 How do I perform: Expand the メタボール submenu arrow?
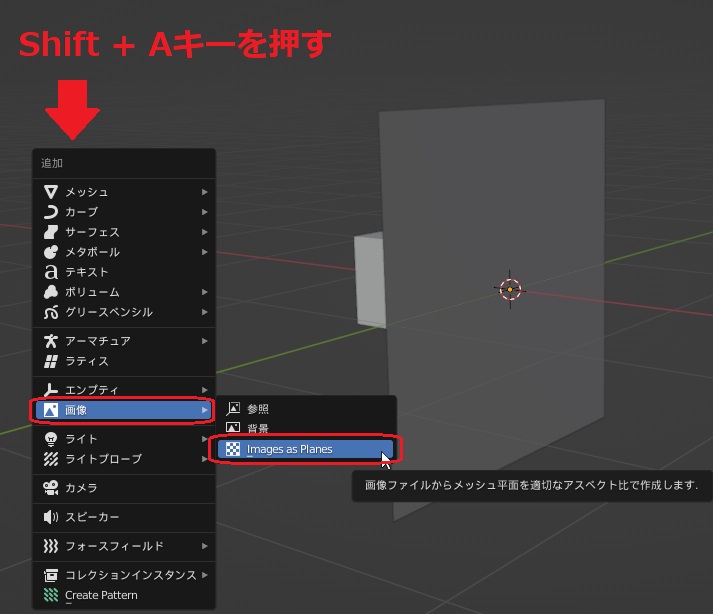pyautogui.click(x=205, y=252)
